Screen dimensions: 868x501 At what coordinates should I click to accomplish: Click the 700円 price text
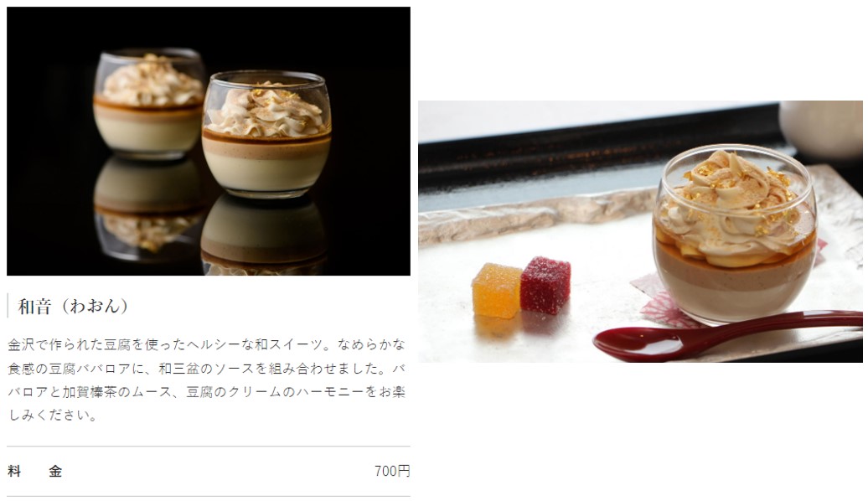pyautogui.click(x=392, y=471)
